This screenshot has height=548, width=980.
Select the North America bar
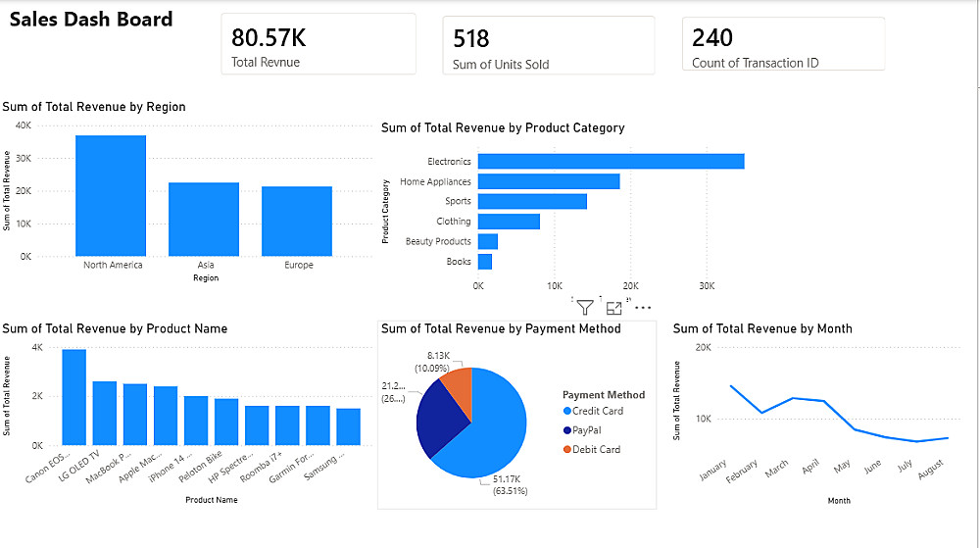pos(111,196)
